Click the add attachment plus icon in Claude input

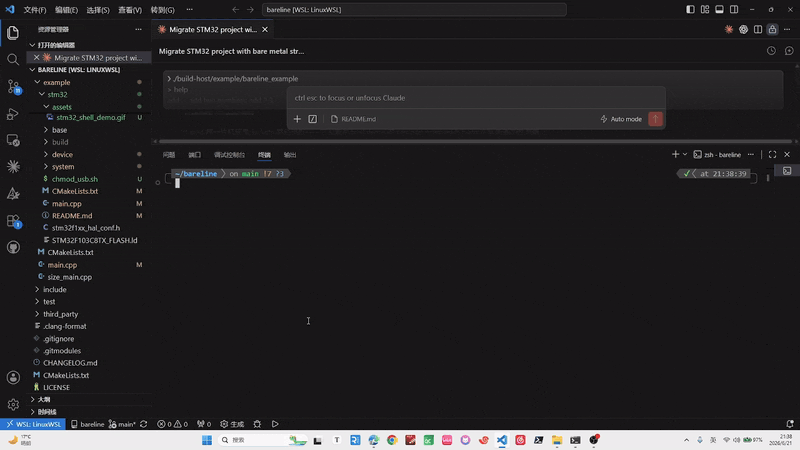coord(297,119)
